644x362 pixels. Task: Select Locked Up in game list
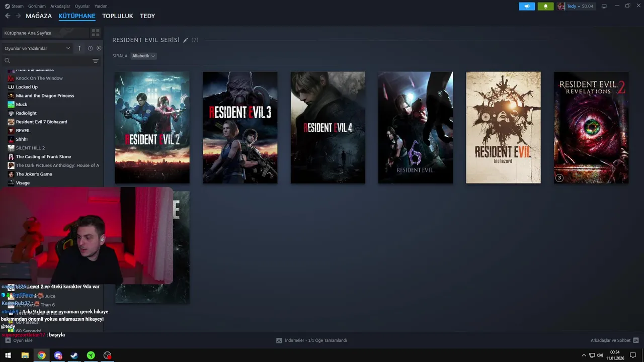tap(27, 87)
